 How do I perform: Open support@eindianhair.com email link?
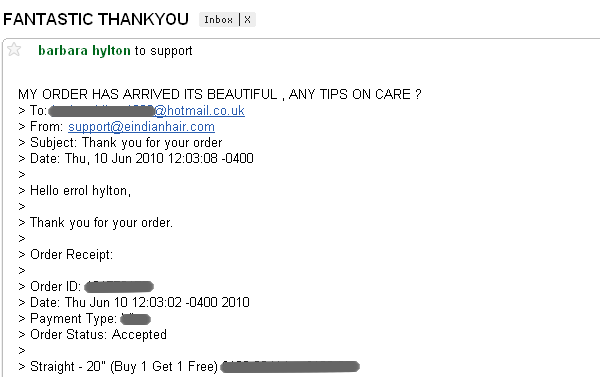pyautogui.click(x=141, y=127)
